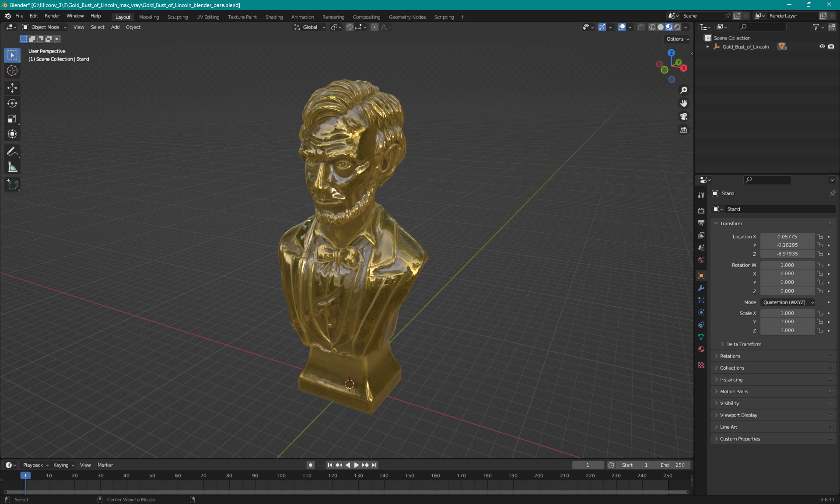Toggle the Location X lock

pos(820,237)
